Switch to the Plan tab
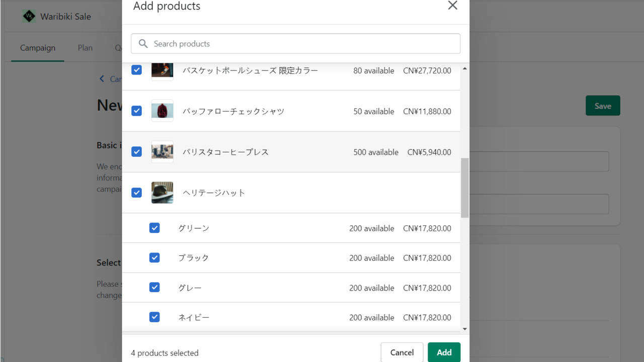This screenshot has width=644, height=362. tap(85, 48)
